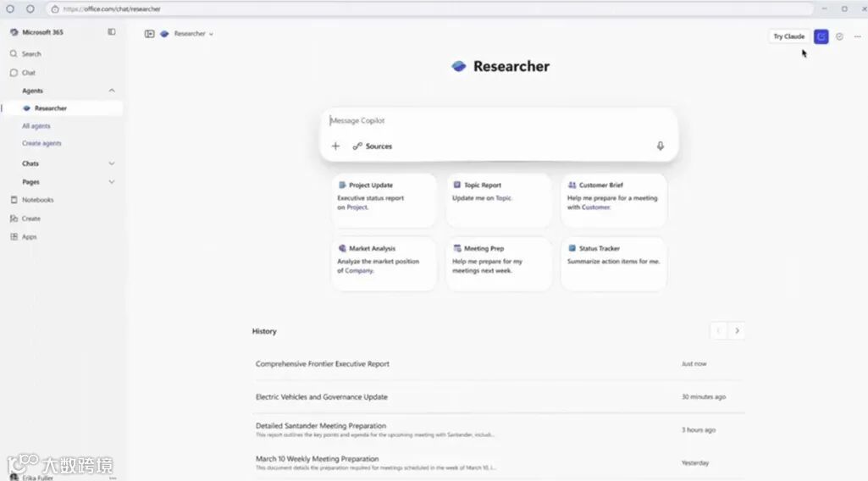Go to previous History page arrow
The image size is (868, 481).
pos(719,331)
